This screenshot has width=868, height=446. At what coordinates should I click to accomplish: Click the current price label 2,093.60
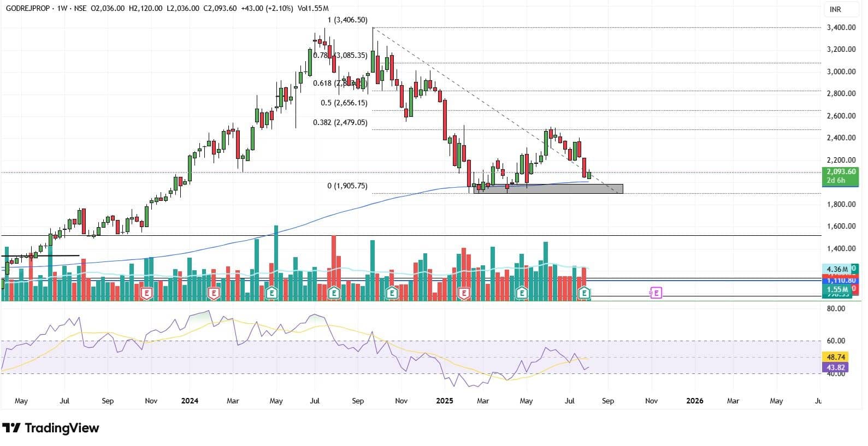pos(841,171)
